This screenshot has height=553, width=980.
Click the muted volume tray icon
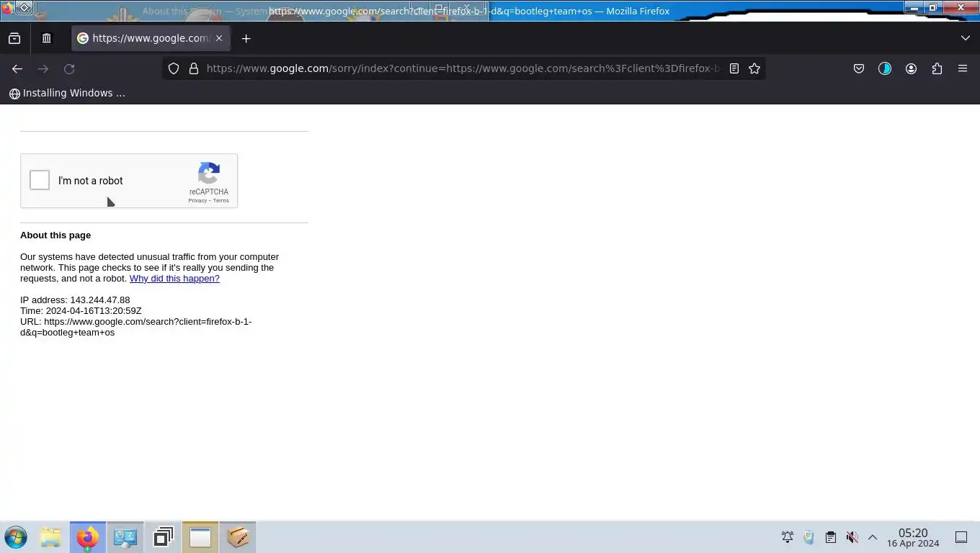pyautogui.click(x=852, y=537)
